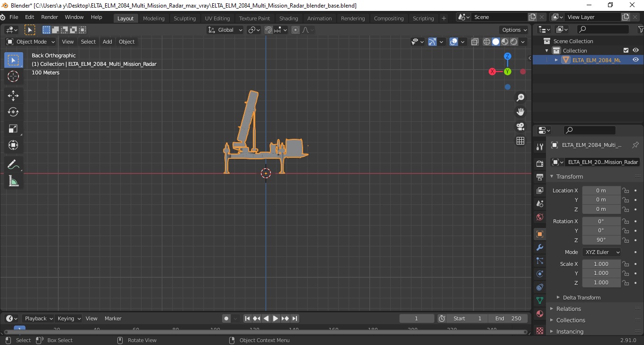Click the Rotation Z field showing 90°
This screenshot has width=644, height=345.
601,240
